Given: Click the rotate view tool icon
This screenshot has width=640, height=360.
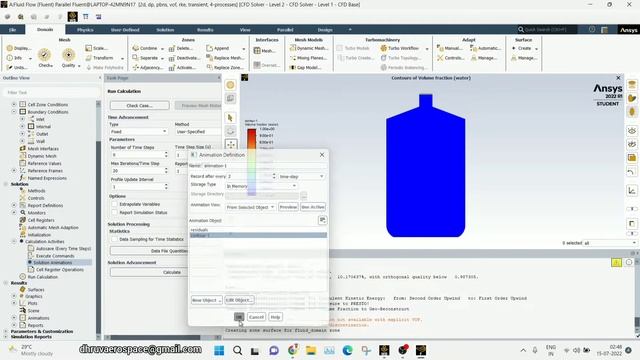Looking at the screenshot, I should 230,131.
